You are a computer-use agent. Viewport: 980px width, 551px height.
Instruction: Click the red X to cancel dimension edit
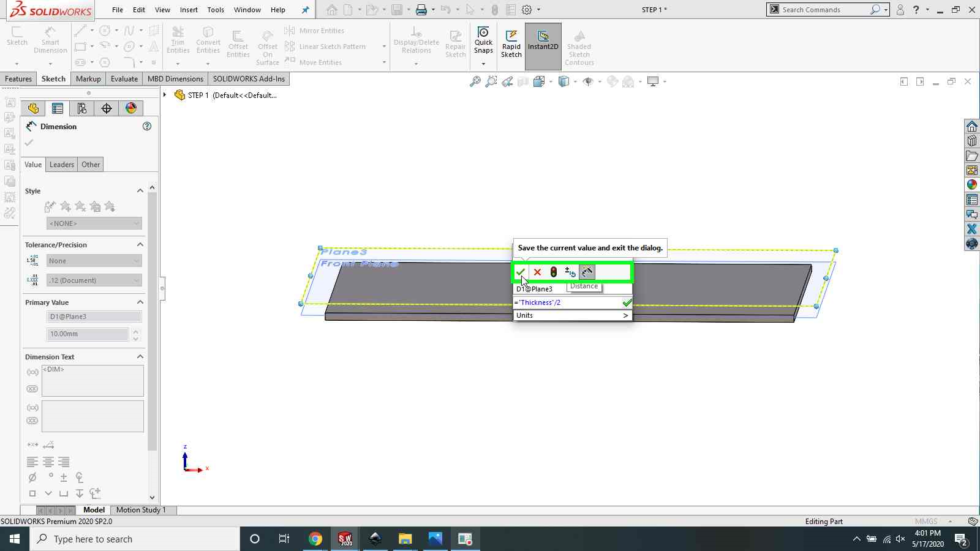coord(537,272)
